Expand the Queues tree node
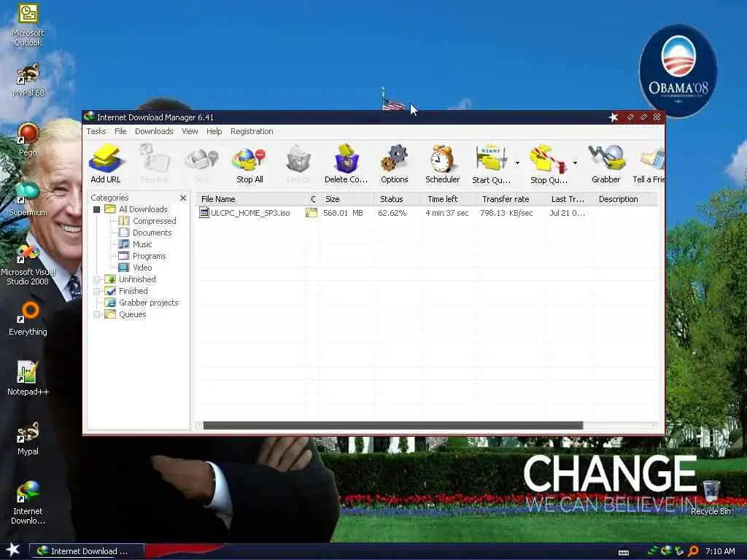The width and height of the screenshot is (747, 560). [97, 314]
